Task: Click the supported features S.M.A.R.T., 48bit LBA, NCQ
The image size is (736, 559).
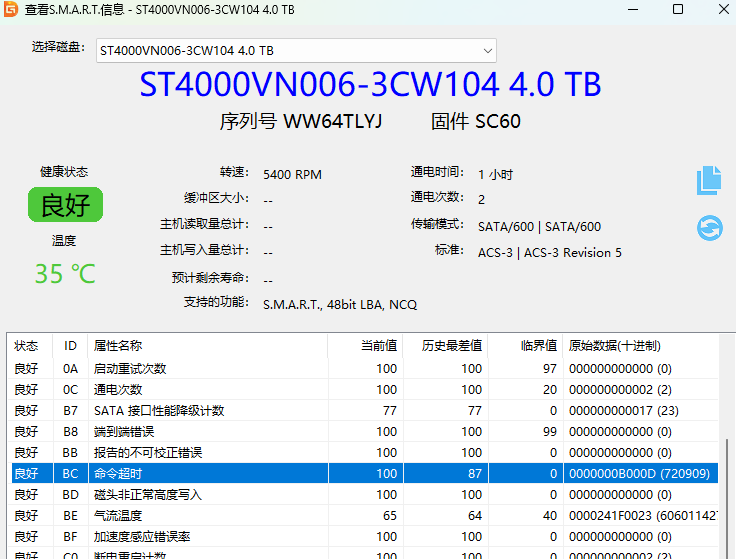Action: coord(340,305)
